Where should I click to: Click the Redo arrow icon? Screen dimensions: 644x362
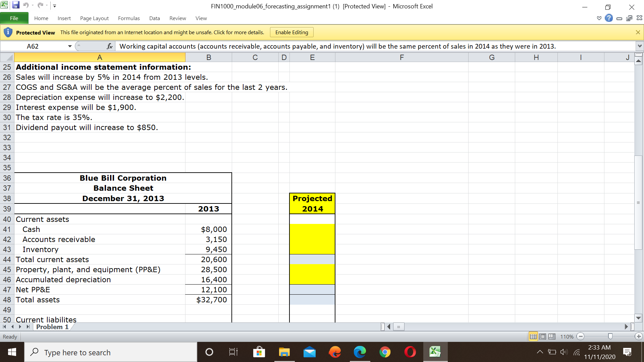(x=40, y=5)
